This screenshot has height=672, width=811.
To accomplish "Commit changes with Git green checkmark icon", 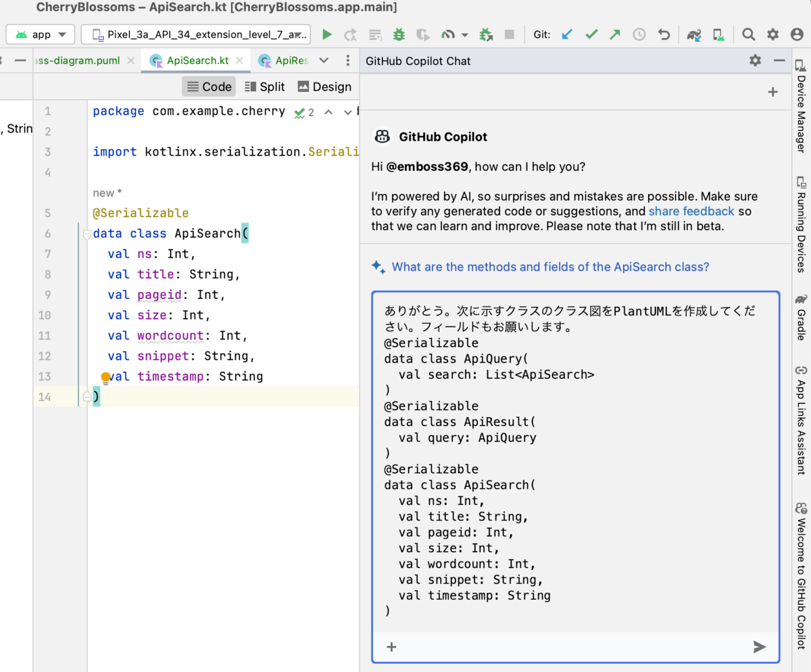I will [x=591, y=34].
